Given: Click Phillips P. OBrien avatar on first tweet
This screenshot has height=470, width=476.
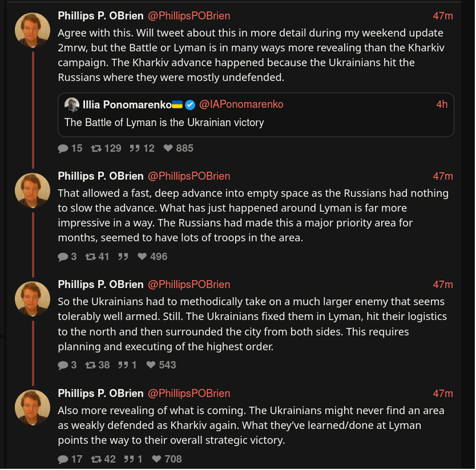Looking at the screenshot, I should (32, 30).
